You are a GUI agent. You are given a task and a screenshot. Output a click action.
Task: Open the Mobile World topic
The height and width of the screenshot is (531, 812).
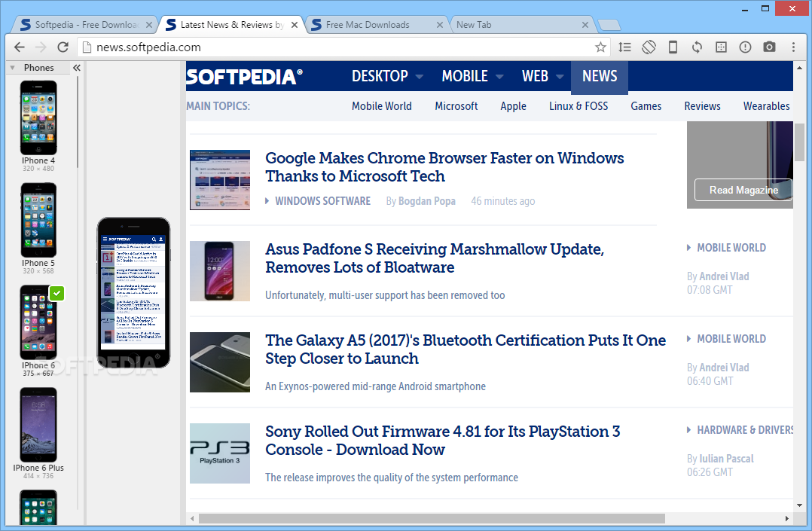click(x=382, y=106)
